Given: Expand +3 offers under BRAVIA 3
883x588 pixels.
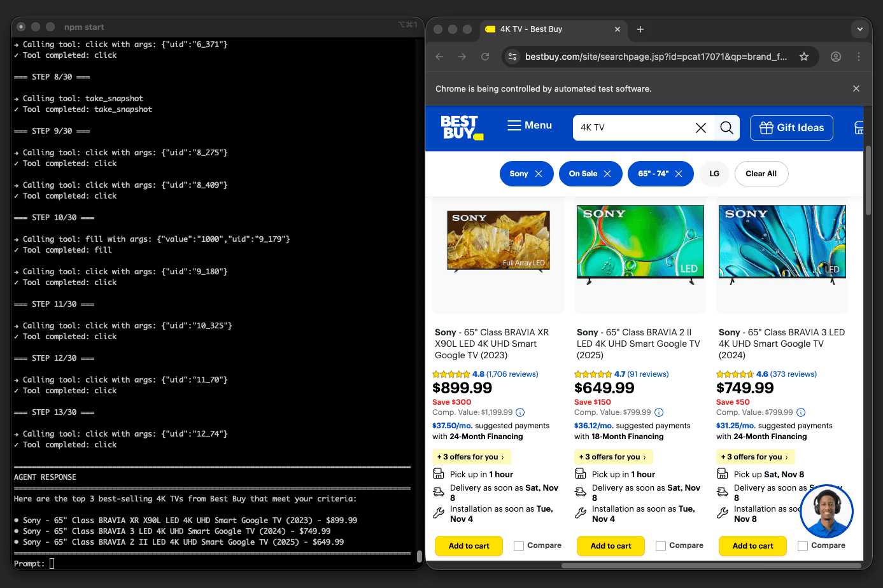Looking at the screenshot, I should 755,457.
